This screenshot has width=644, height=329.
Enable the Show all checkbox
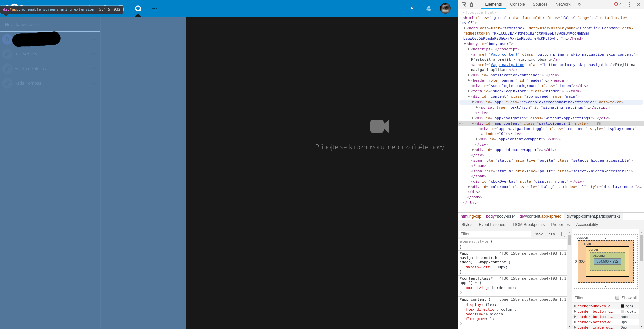point(617,298)
